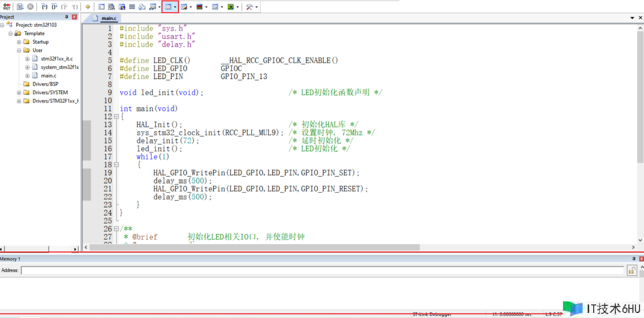Toggle pin on Memory 1 panel
The width and height of the screenshot is (644, 318).
coord(634,259)
